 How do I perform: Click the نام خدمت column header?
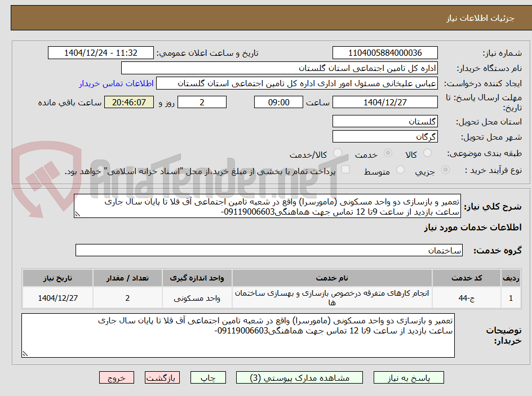click(x=332, y=278)
